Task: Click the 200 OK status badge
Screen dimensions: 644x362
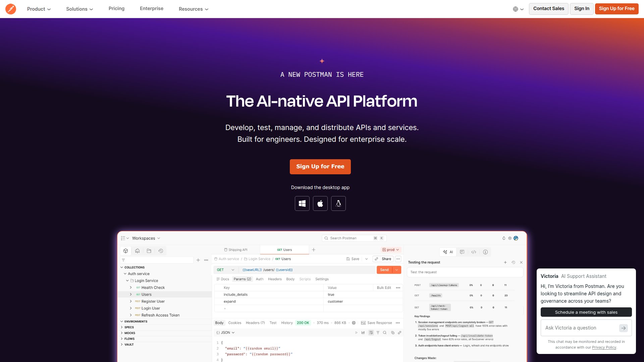Action: (x=303, y=323)
